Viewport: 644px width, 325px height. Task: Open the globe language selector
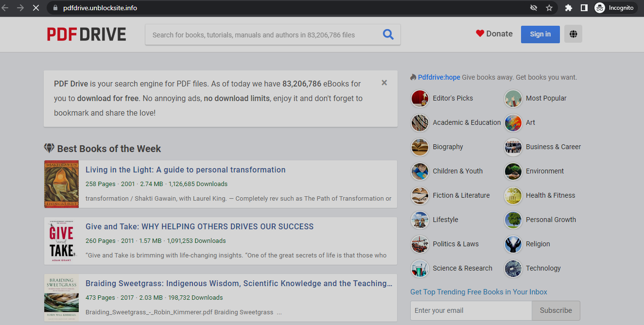click(573, 34)
